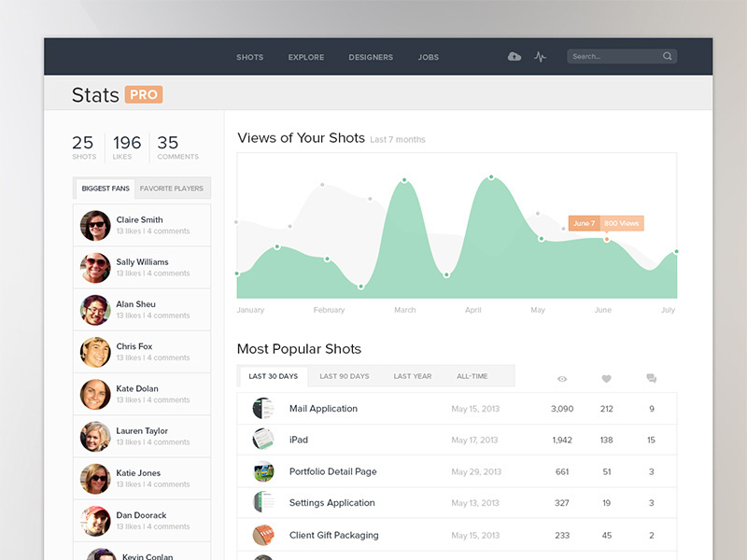747x560 pixels.
Task: Click inside the Search field
Action: click(x=612, y=56)
